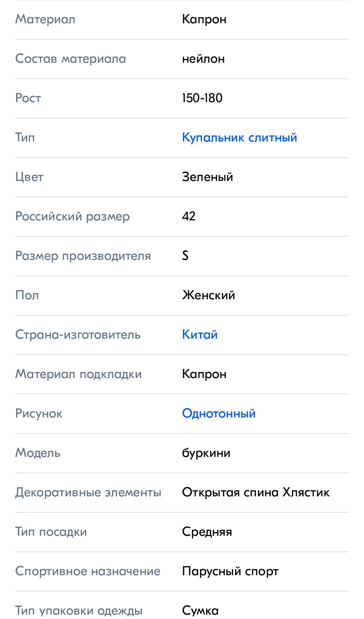This screenshot has width=364, height=619.
Task: Open the "Купальник слитный" type link
Action: click(x=239, y=137)
